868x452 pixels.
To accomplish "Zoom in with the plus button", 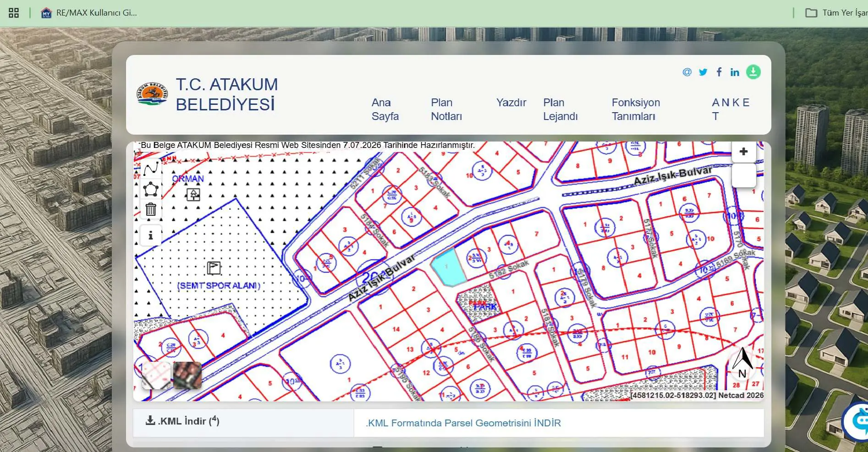I will point(743,152).
